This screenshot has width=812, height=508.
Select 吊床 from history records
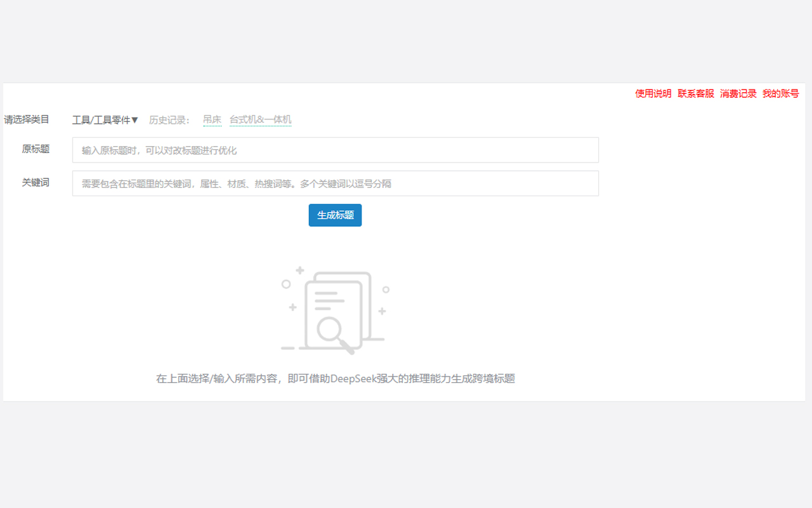click(213, 119)
